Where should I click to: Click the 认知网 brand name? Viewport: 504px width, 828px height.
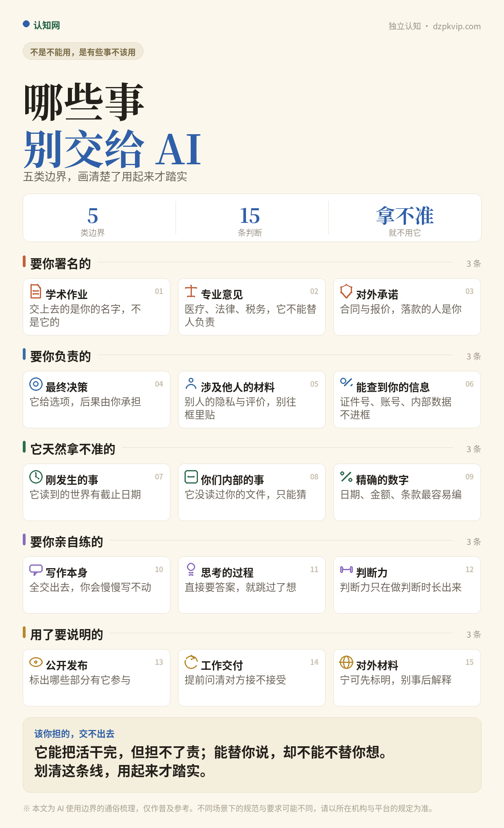pyautogui.click(x=47, y=25)
